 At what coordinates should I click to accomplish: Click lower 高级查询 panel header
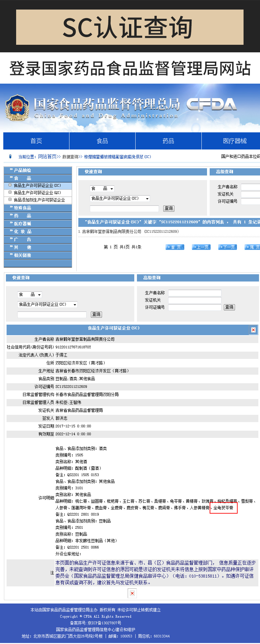pos(198,278)
